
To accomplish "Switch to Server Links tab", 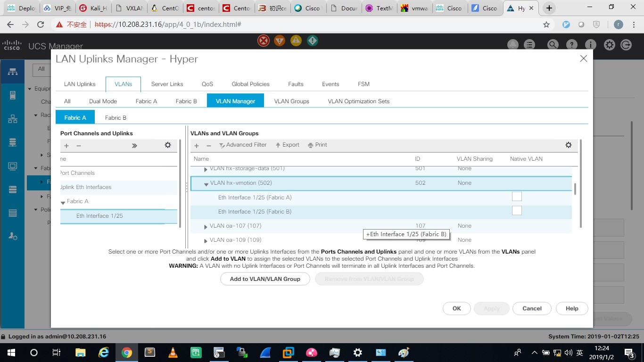I will click(x=167, y=84).
